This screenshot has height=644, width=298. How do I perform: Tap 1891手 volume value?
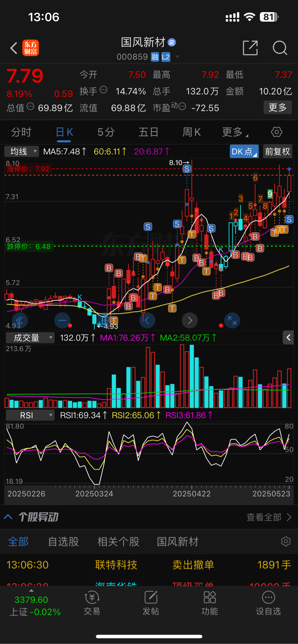point(274,565)
